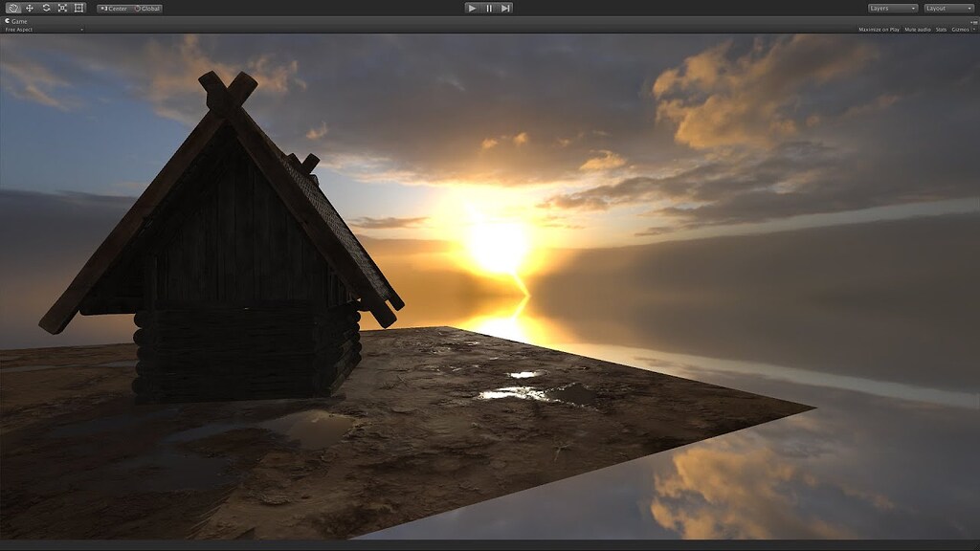The height and width of the screenshot is (551, 980).
Task: Toggle the Stats overlay
Action: [x=942, y=29]
